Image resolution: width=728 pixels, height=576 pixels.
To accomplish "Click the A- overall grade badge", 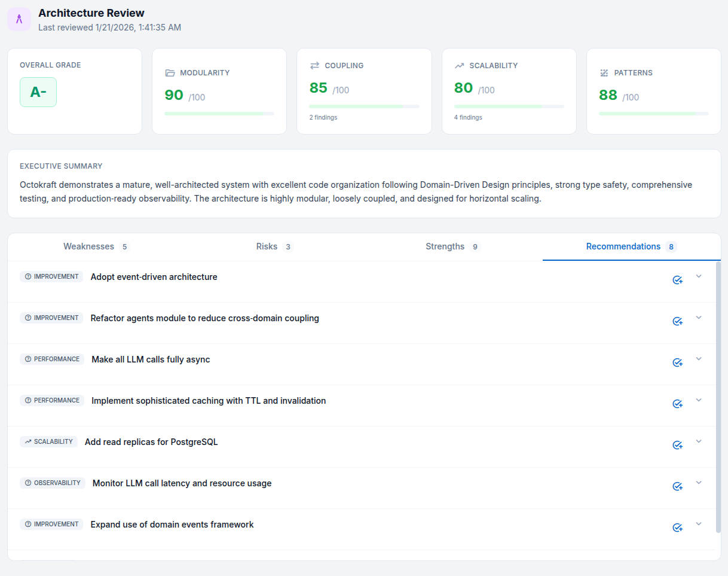I will pyautogui.click(x=38, y=92).
